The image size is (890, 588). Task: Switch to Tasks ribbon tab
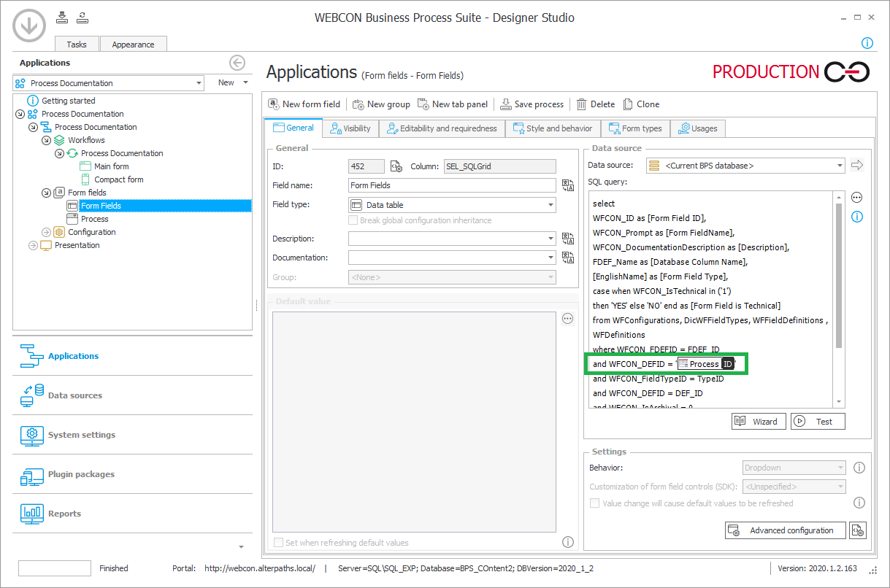pos(77,44)
